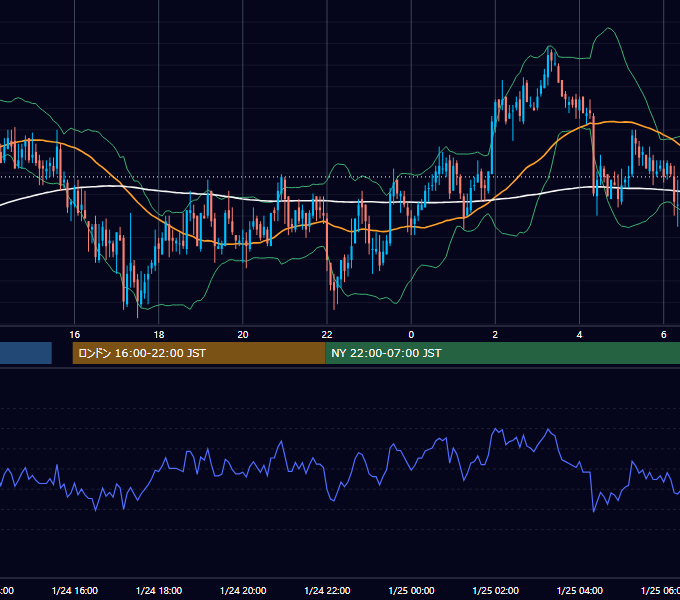Screen dimensions: 680x600
Task: Select the ロンドン 16:00-22:00 JST session bar
Action: tap(199, 353)
